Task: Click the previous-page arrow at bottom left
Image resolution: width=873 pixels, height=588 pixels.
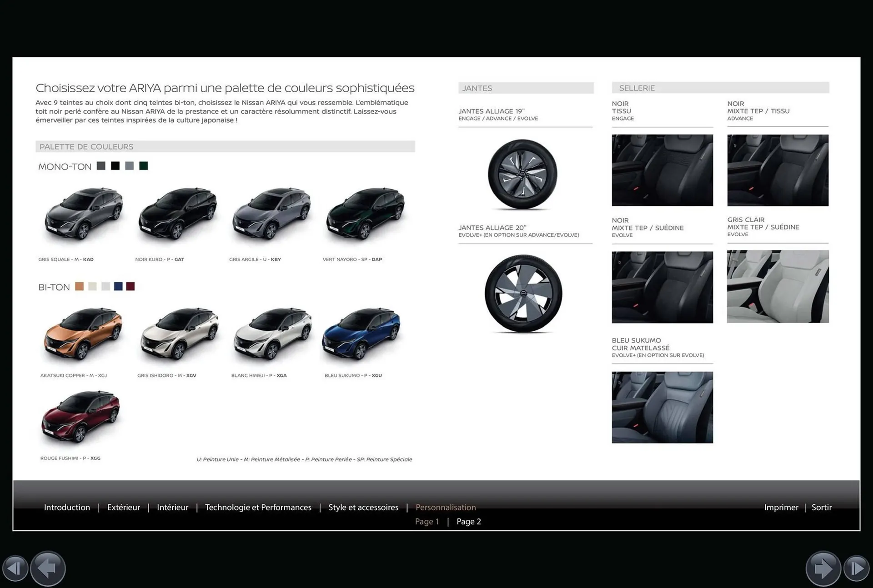Action: [47, 568]
